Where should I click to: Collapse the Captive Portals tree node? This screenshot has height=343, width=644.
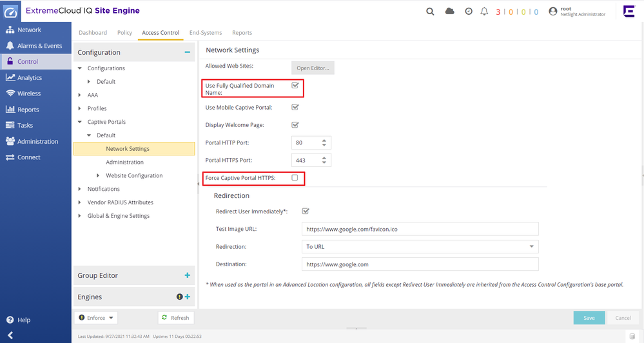(x=80, y=122)
